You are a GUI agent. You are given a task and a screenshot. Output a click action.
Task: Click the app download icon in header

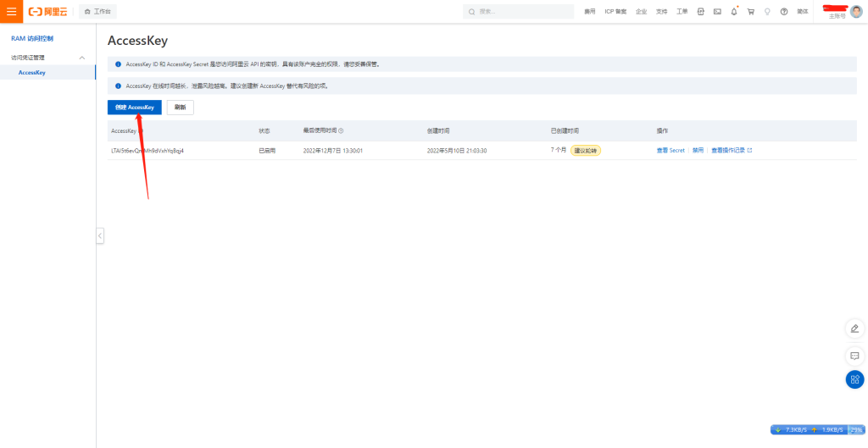(700, 12)
